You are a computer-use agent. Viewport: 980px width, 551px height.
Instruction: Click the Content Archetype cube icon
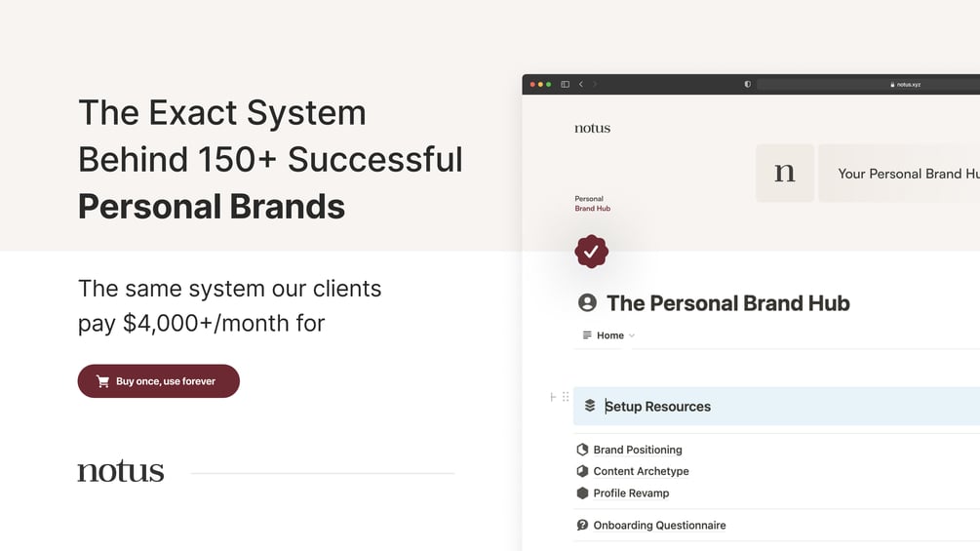(582, 471)
